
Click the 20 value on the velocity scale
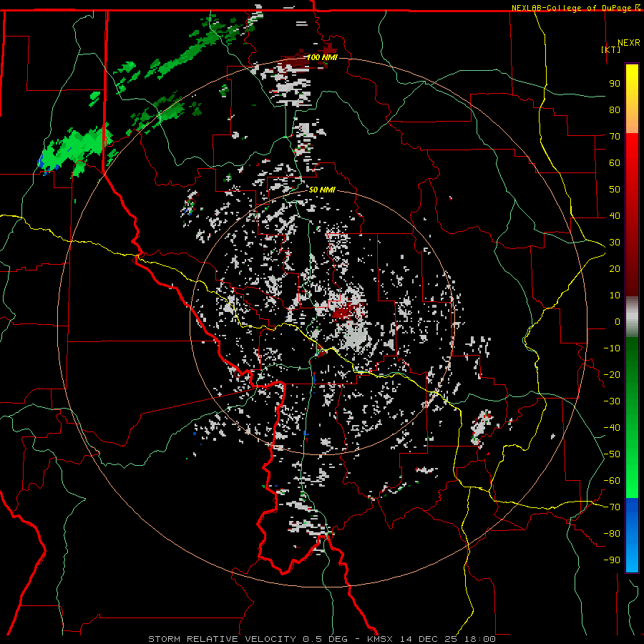point(615,268)
